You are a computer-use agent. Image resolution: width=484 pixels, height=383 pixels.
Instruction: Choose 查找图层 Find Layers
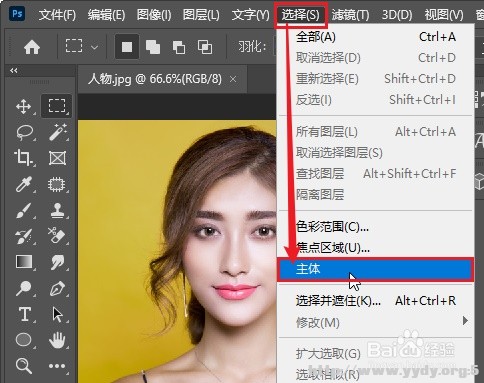[376, 174]
